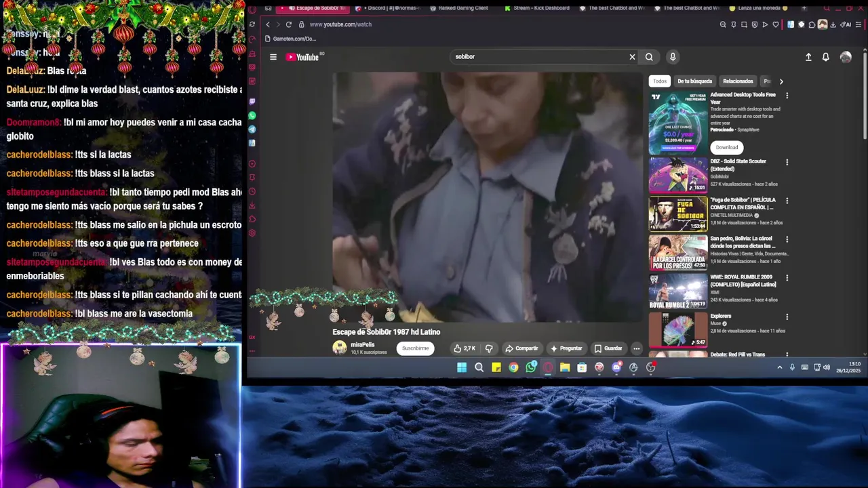
Task: Click the Compartir button
Action: [521, 348]
